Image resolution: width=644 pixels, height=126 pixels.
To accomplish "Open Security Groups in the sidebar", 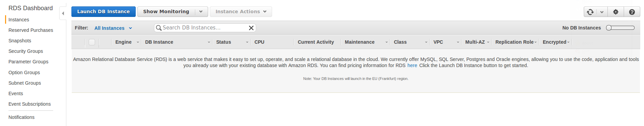I will click(26, 51).
